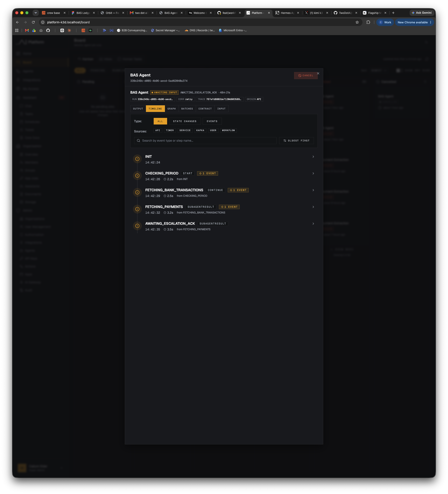Click the bookmark star icon in address bar
Viewport: 448px width, 494px height.
357,22
